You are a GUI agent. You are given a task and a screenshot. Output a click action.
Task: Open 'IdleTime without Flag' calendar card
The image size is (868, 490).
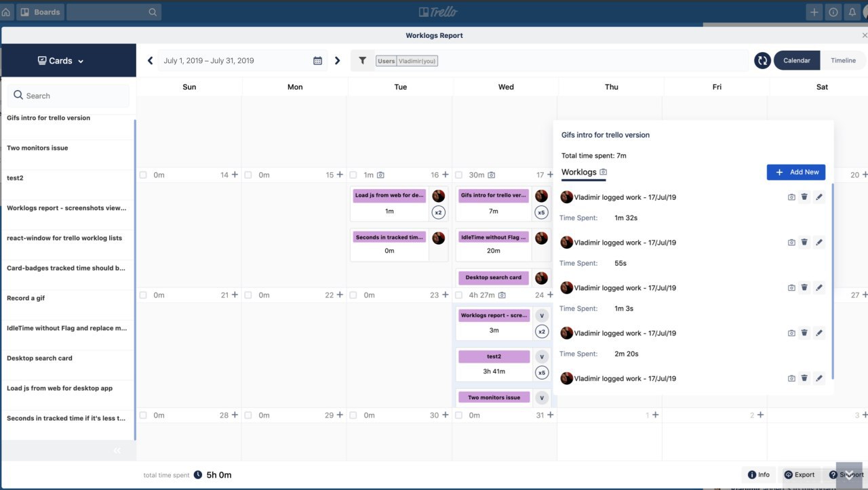(494, 237)
